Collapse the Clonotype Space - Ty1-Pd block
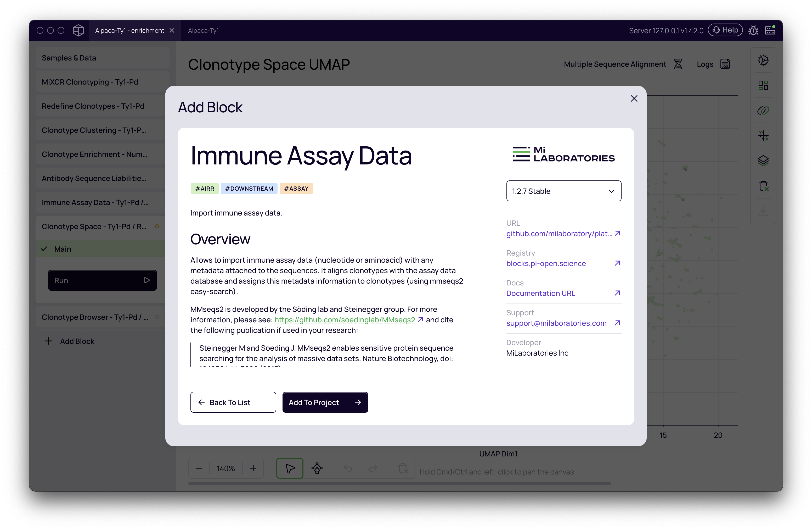Screen dimensions: 812x530 [95, 227]
